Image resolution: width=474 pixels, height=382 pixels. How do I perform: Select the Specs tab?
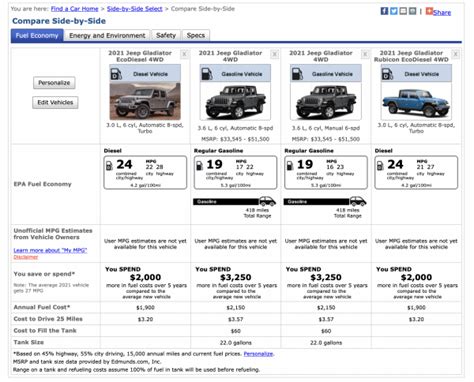[196, 35]
